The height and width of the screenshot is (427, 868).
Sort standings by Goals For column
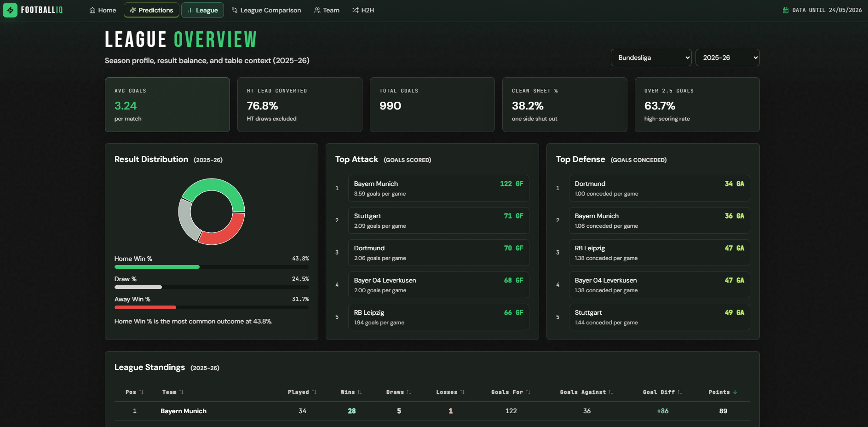511,392
